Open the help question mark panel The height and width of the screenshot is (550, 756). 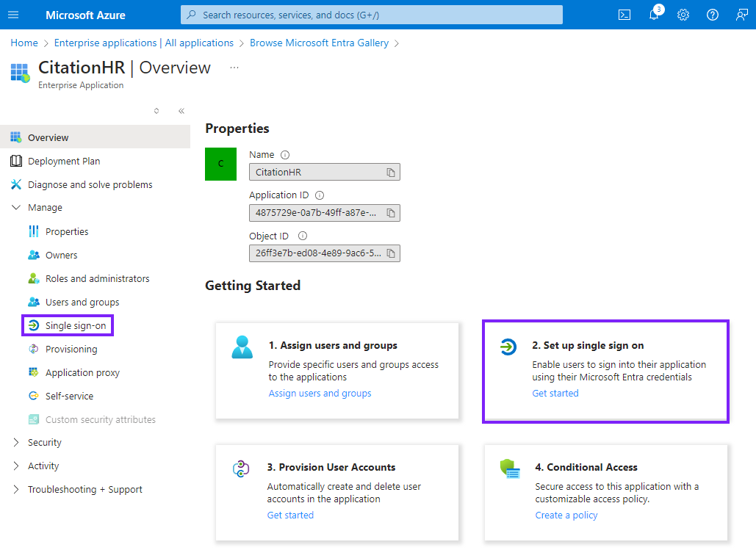711,15
